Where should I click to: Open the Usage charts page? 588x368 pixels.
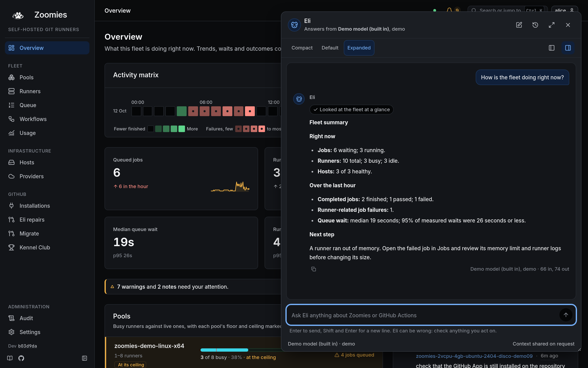[47, 133]
